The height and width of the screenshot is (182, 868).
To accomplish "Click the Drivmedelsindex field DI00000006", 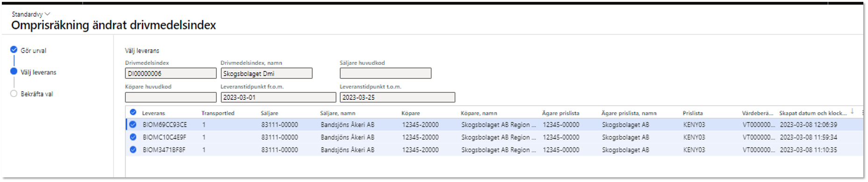I will click(x=171, y=73).
